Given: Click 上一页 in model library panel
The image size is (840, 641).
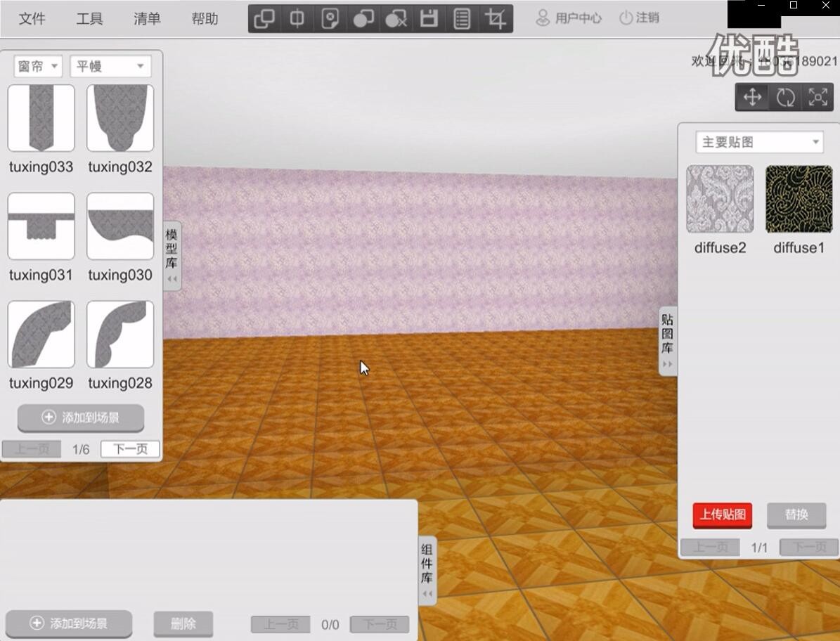Looking at the screenshot, I should pos(31,448).
